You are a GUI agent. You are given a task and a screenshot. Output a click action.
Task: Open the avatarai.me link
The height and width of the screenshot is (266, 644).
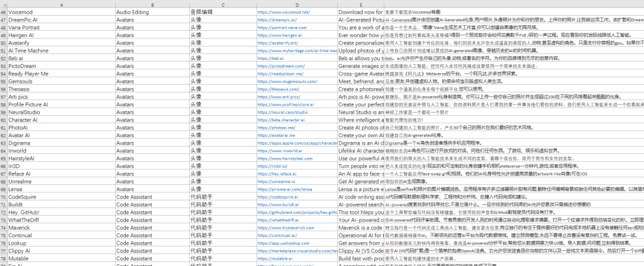coord(276,135)
